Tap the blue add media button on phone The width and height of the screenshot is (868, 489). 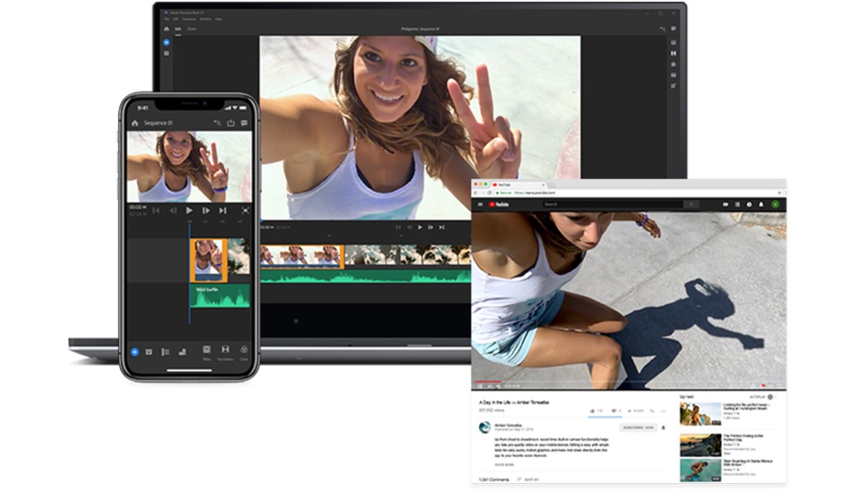coord(134,351)
